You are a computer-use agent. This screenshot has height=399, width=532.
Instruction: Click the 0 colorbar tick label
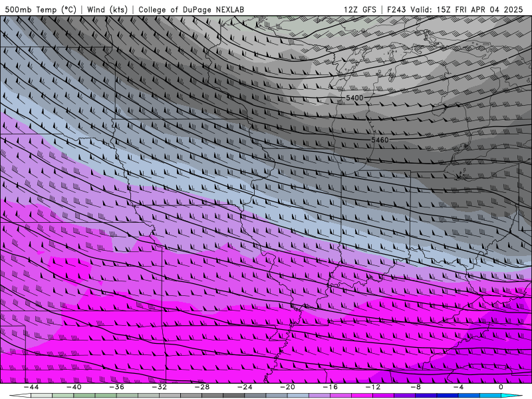point(501,387)
